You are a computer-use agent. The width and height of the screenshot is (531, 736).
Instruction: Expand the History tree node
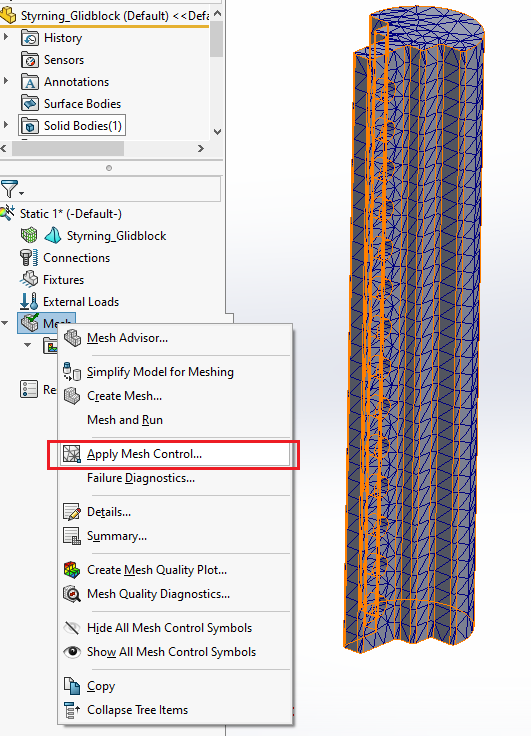(x=6, y=37)
